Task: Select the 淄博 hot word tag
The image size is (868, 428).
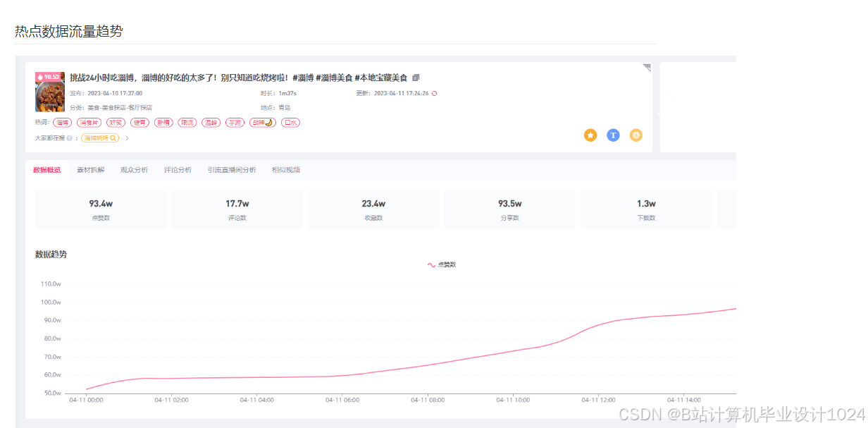Action: 62,122
